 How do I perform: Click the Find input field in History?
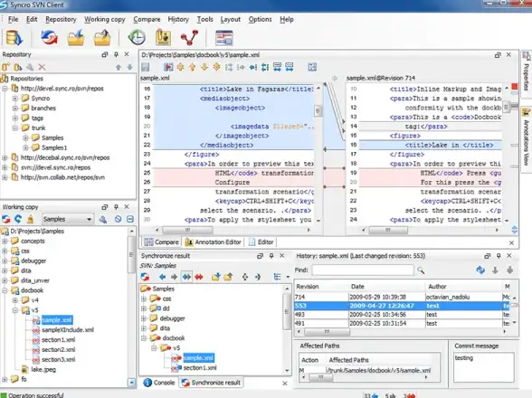[x=362, y=270]
